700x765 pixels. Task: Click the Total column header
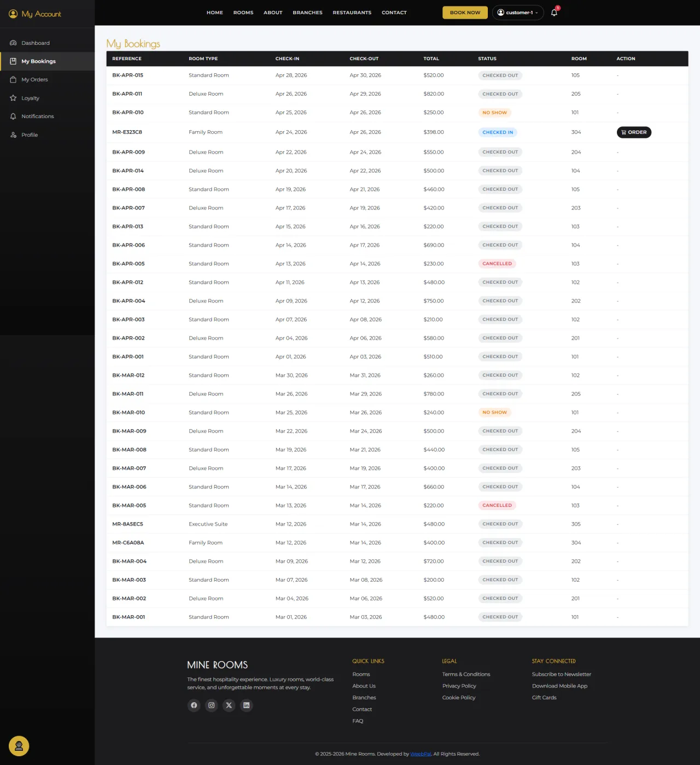(431, 59)
